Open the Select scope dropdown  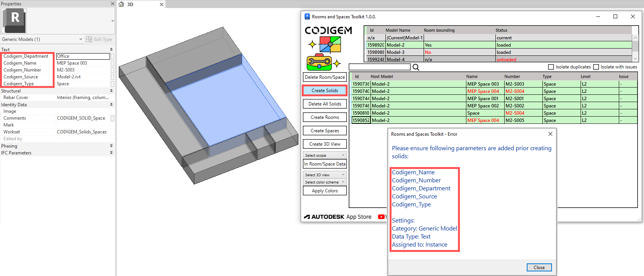[325, 155]
